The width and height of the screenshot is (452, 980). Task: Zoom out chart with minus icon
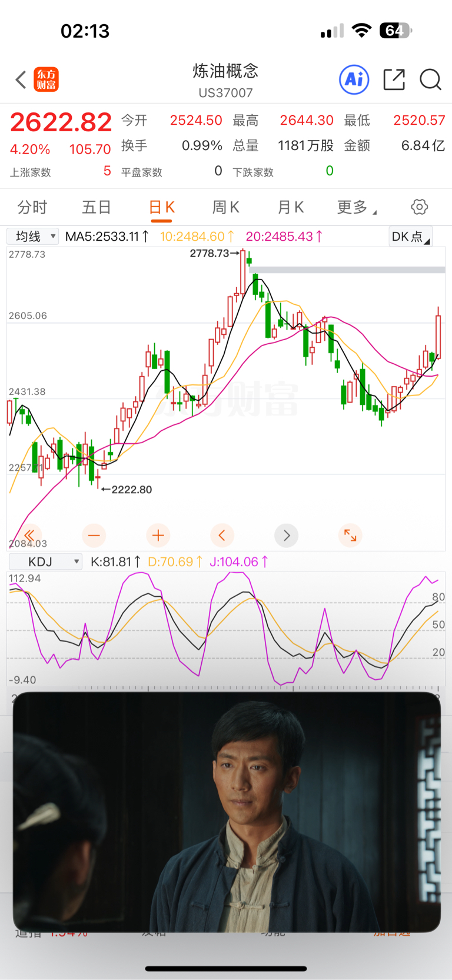click(94, 535)
